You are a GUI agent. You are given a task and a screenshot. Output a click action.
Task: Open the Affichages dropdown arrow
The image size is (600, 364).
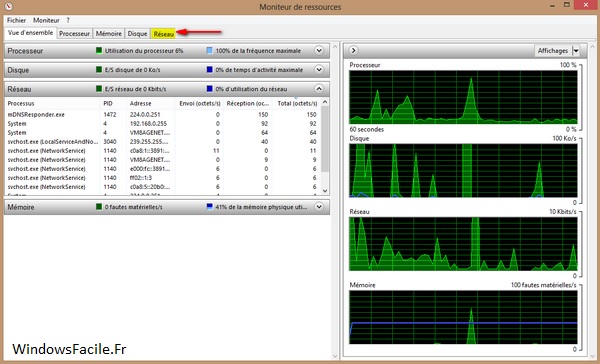coord(576,51)
